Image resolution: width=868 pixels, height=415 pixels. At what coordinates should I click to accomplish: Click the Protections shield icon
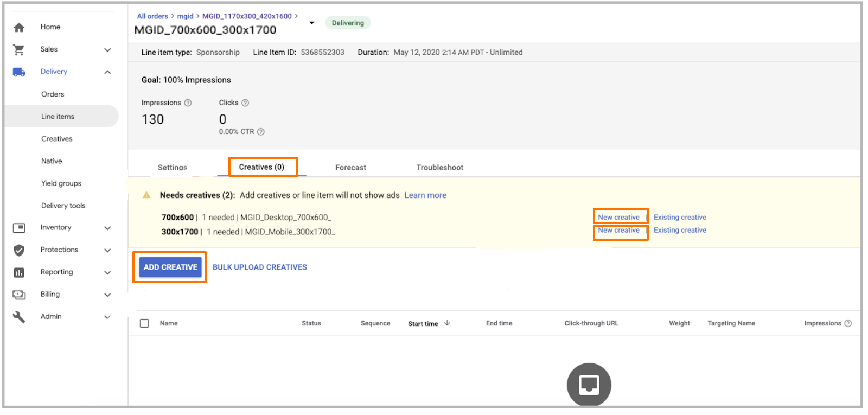point(19,250)
